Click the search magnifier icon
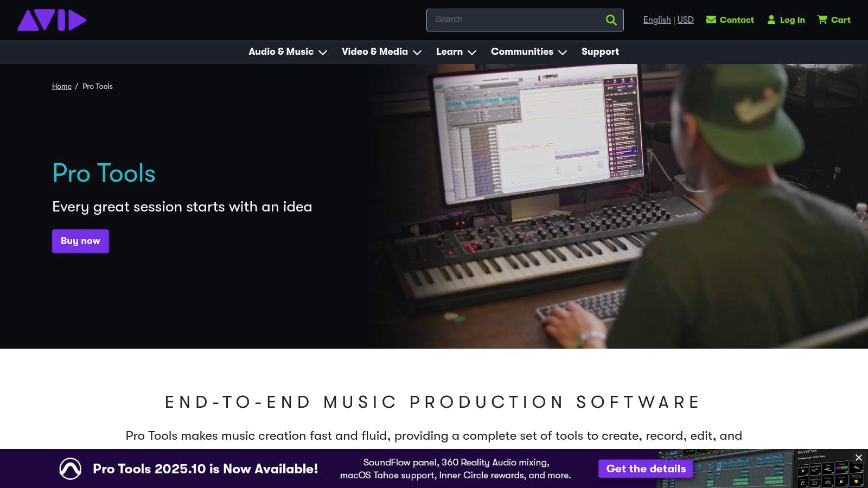 [611, 20]
